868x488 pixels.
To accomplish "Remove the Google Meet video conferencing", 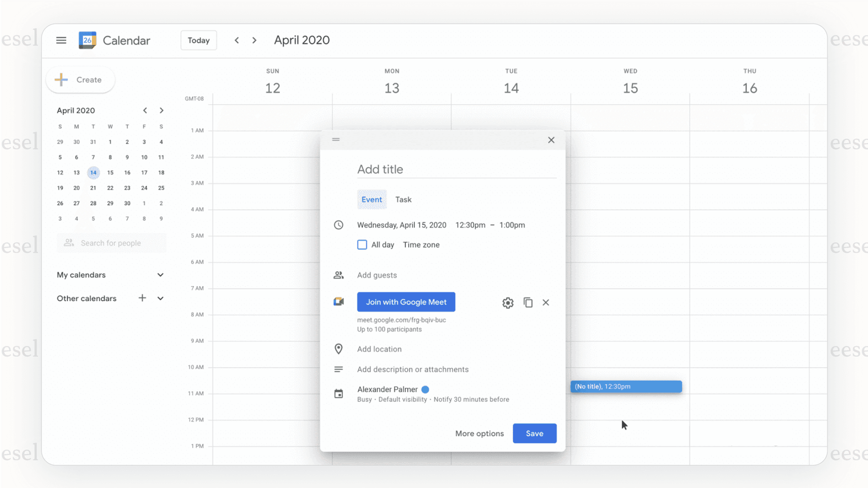I will point(546,302).
